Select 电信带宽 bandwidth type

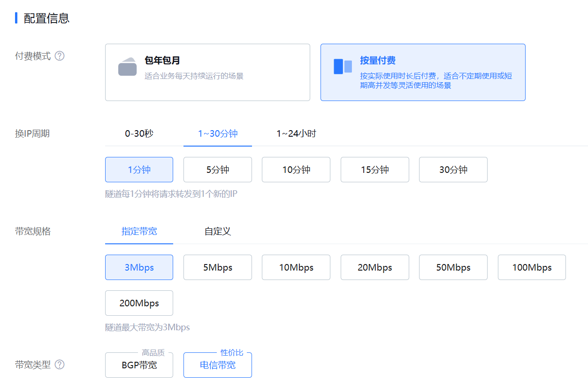point(218,365)
